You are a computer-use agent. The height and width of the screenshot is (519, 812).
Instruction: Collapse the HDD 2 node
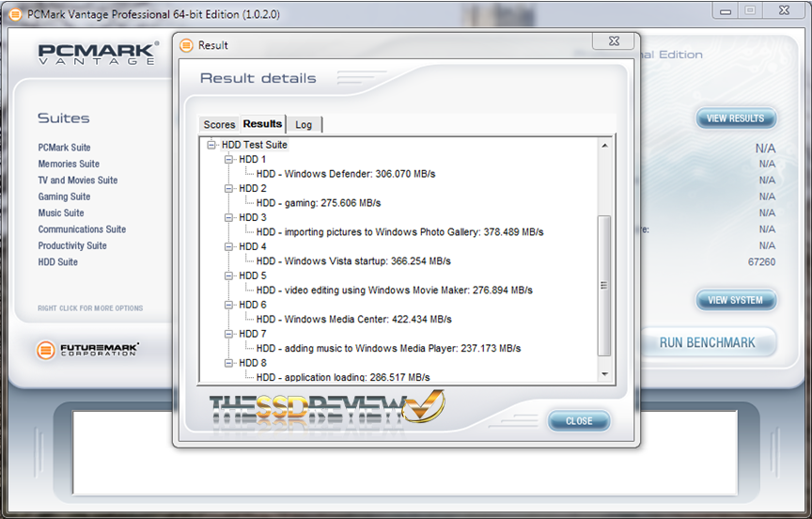click(x=228, y=189)
